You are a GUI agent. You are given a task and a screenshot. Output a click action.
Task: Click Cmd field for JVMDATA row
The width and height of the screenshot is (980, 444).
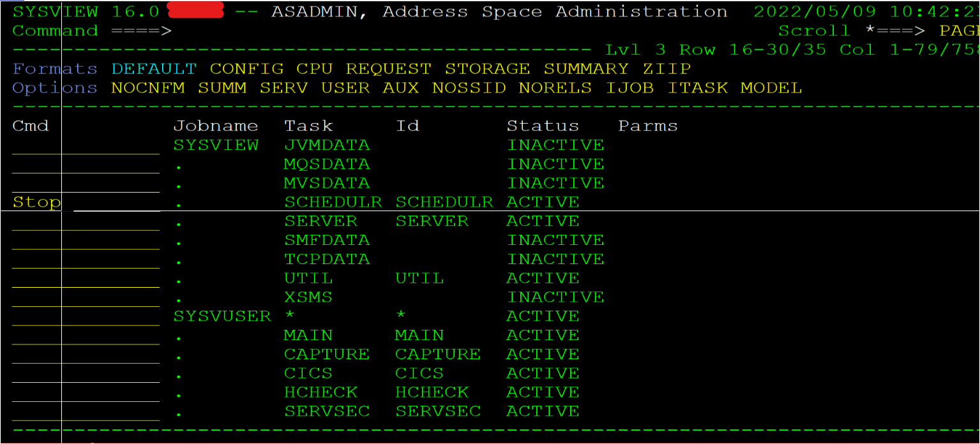coord(86,145)
